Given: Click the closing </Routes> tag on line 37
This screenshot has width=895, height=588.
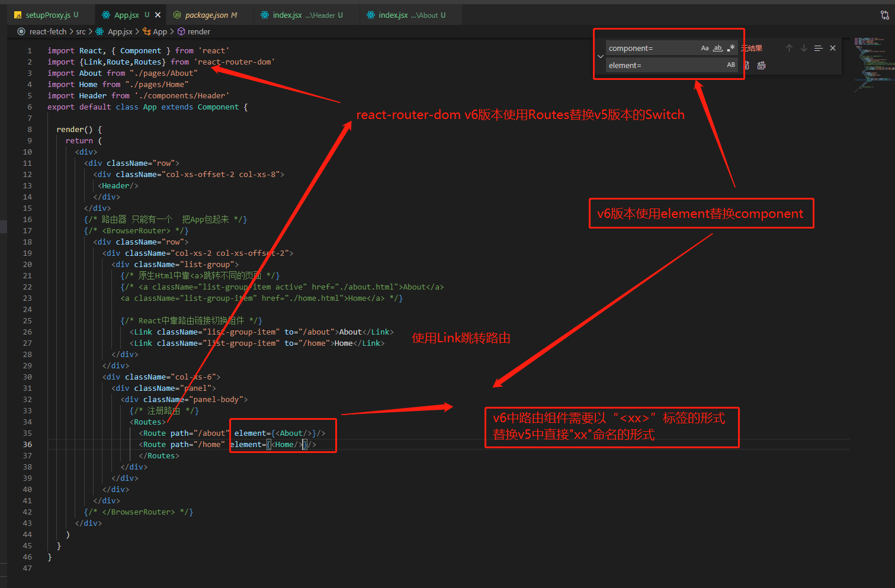Looking at the screenshot, I should tap(159, 455).
